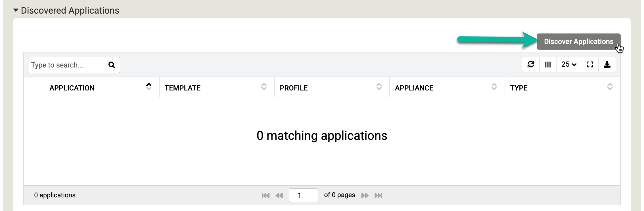Click the Discover Applications button
The height and width of the screenshot is (211, 644).
[578, 41]
